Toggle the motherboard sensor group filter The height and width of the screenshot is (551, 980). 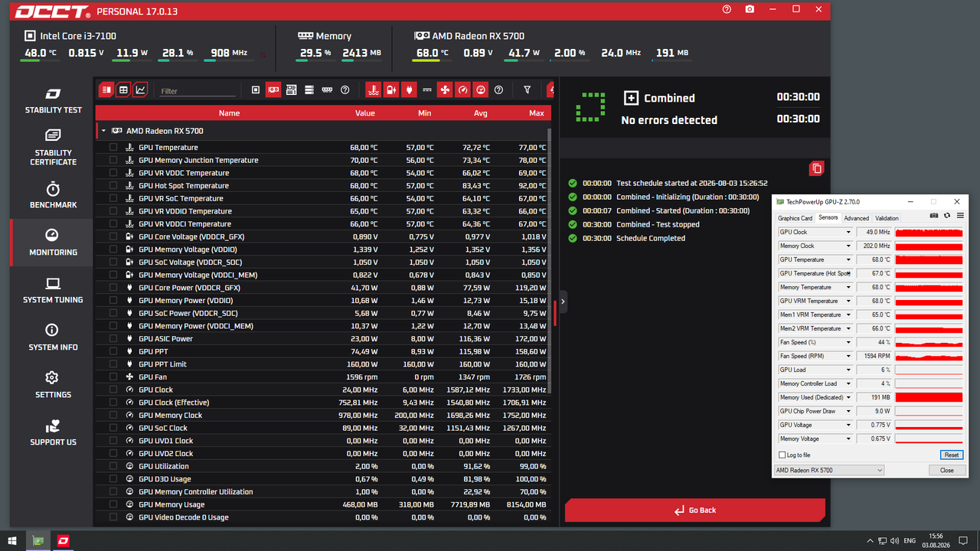[292, 90]
